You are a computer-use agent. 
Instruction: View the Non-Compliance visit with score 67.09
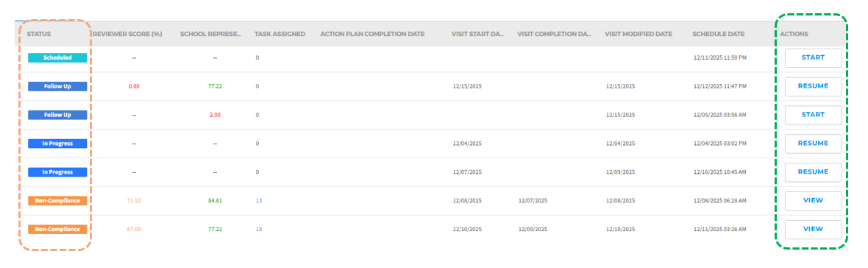(813, 229)
